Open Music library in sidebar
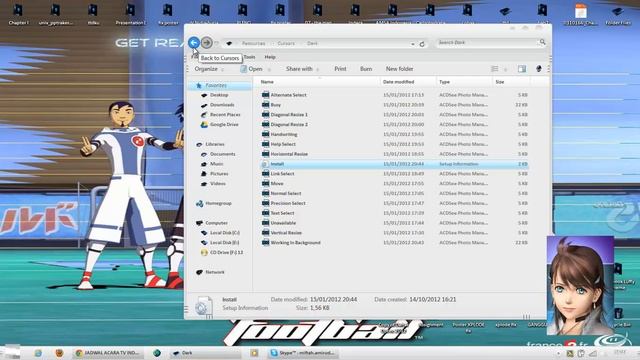The width and height of the screenshot is (640, 360). (212, 164)
